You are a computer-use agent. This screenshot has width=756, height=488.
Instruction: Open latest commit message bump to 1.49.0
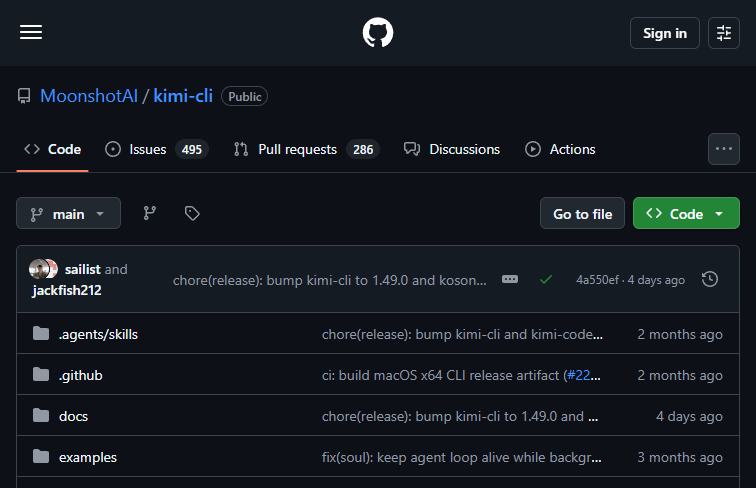pos(330,280)
